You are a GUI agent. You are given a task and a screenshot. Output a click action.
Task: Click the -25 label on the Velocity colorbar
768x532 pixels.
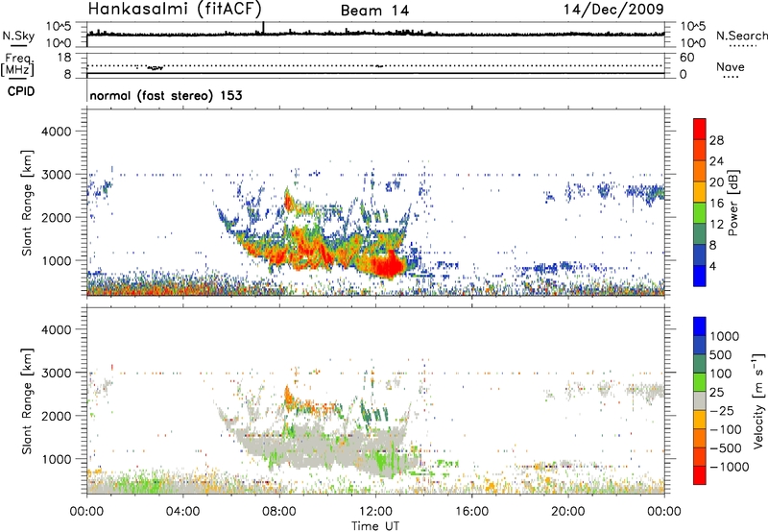723,410
